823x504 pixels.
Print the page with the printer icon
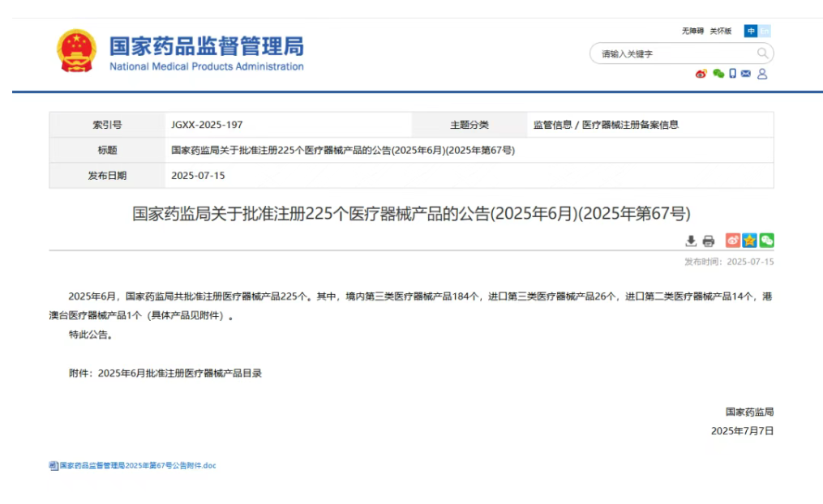[x=708, y=241]
